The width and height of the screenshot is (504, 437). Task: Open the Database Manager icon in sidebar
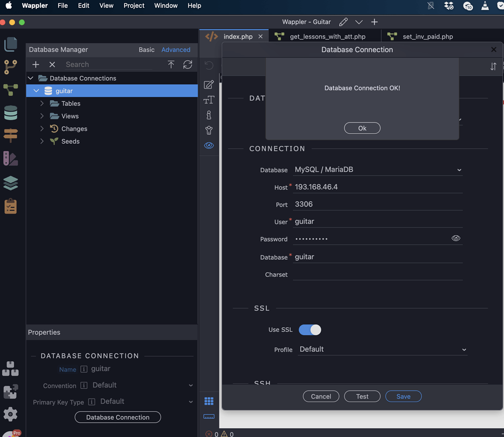pos(11,113)
